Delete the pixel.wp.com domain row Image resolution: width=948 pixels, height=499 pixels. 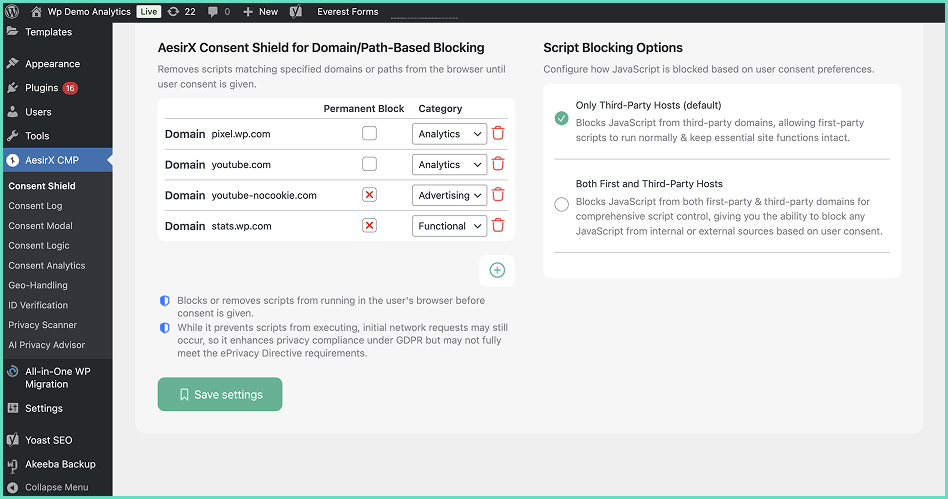498,133
